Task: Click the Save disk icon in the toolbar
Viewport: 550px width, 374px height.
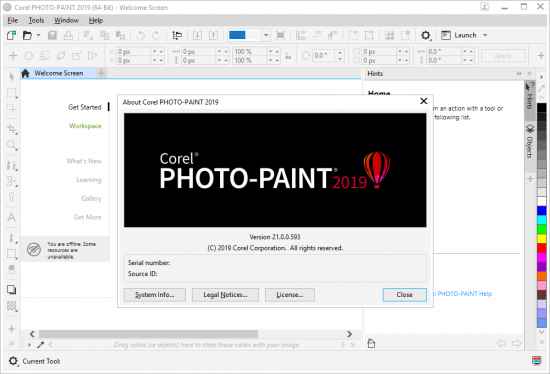Action: (52, 35)
